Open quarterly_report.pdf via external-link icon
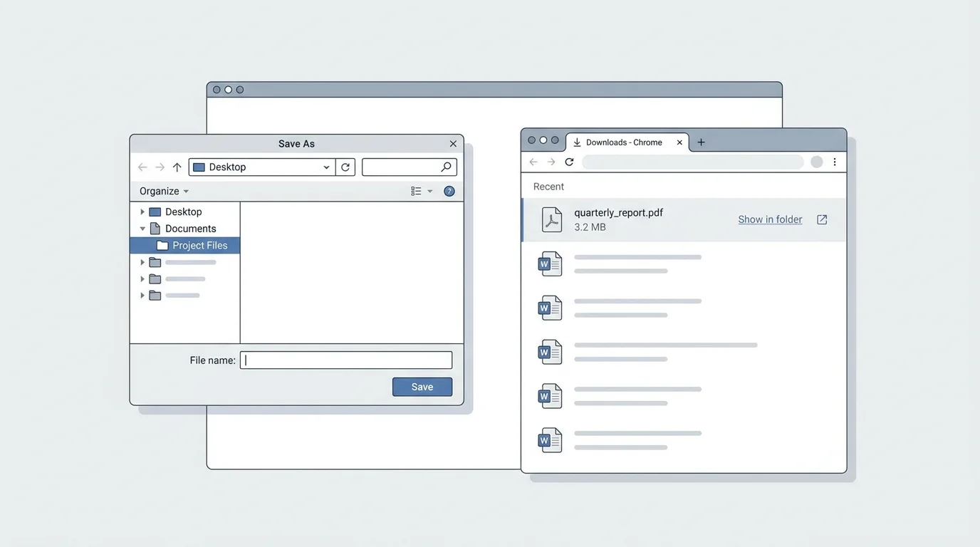Viewport: 980px width, 547px height. pyautogui.click(x=822, y=219)
